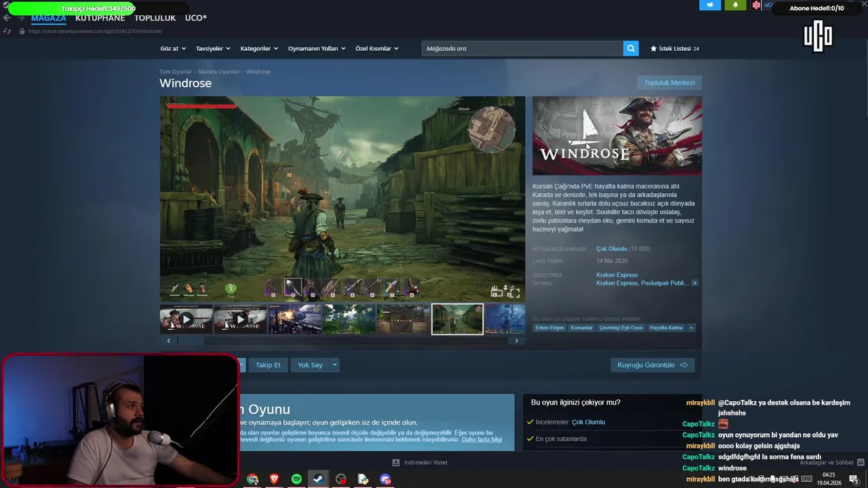Switch to the TOPLULUK tab
The height and width of the screenshot is (488, 868).
point(155,18)
